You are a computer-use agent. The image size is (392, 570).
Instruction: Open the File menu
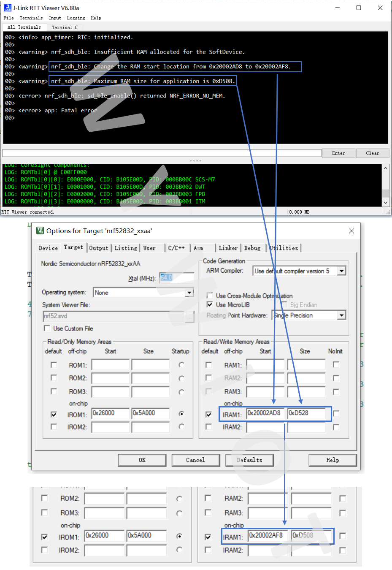[8, 18]
